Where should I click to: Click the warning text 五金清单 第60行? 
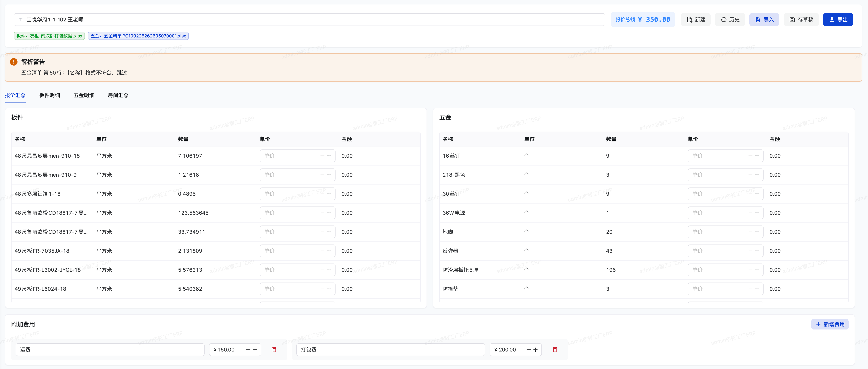pyautogui.click(x=74, y=73)
